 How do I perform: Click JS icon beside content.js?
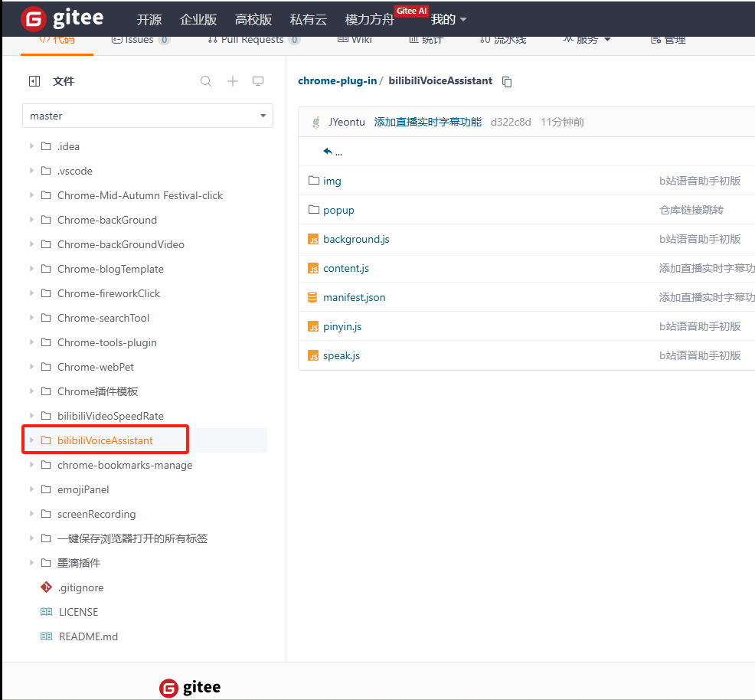pos(313,269)
